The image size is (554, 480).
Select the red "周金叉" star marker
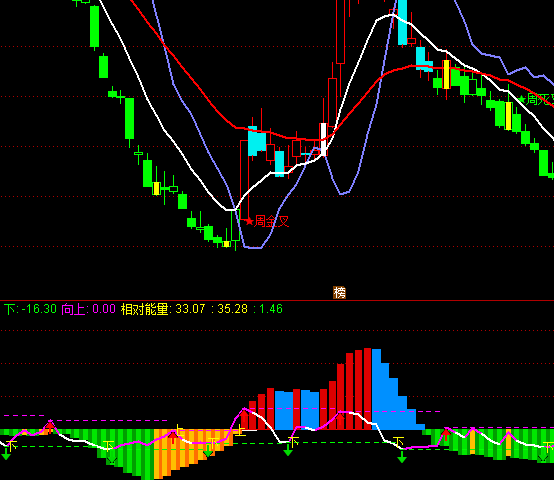(267, 221)
